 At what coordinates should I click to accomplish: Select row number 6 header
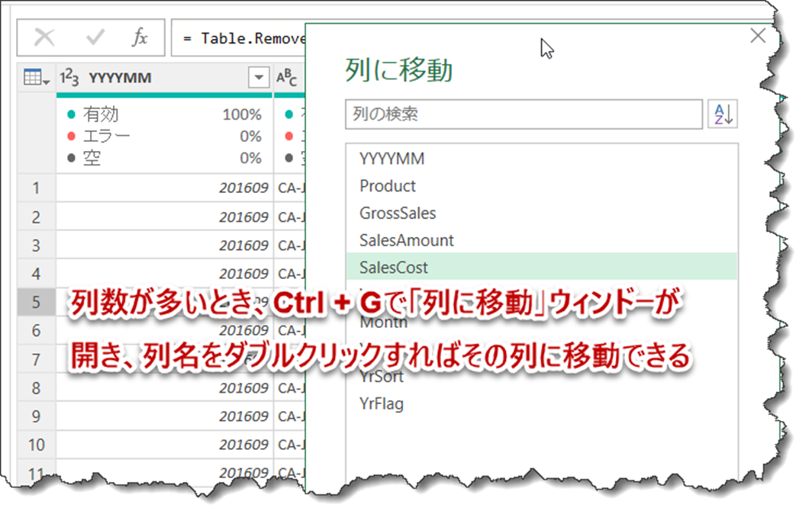(37, 330)
